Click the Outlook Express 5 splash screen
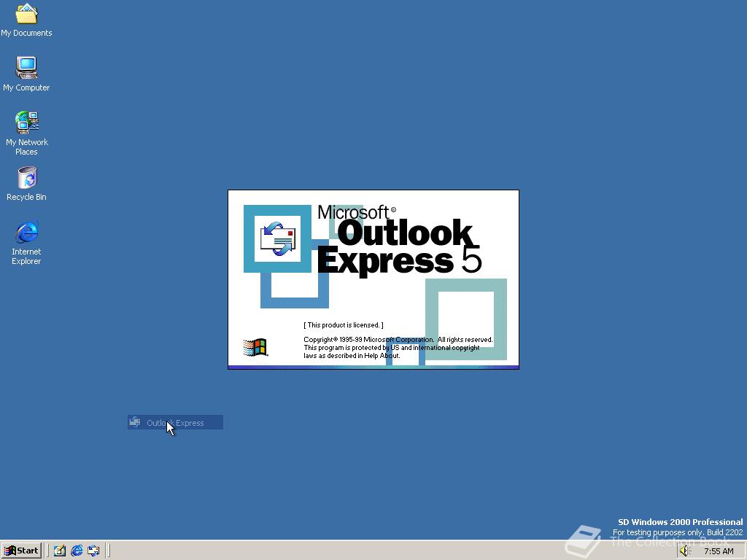 (373, 279)
